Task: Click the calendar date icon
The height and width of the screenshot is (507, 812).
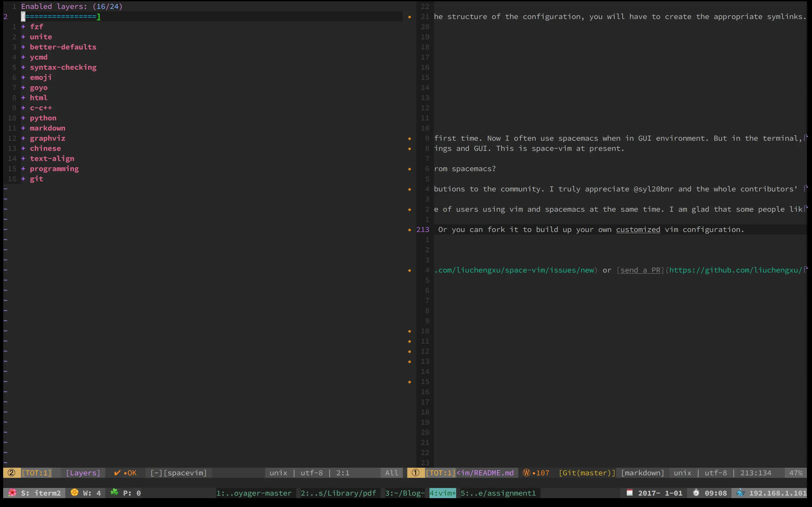Action: (630, 493)
